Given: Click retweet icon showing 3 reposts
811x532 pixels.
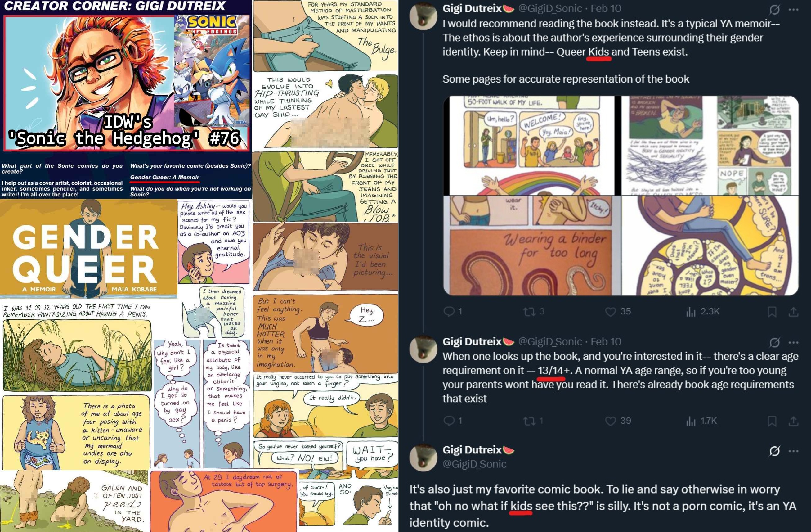Looking at the screenshot, I should point(529,312).
